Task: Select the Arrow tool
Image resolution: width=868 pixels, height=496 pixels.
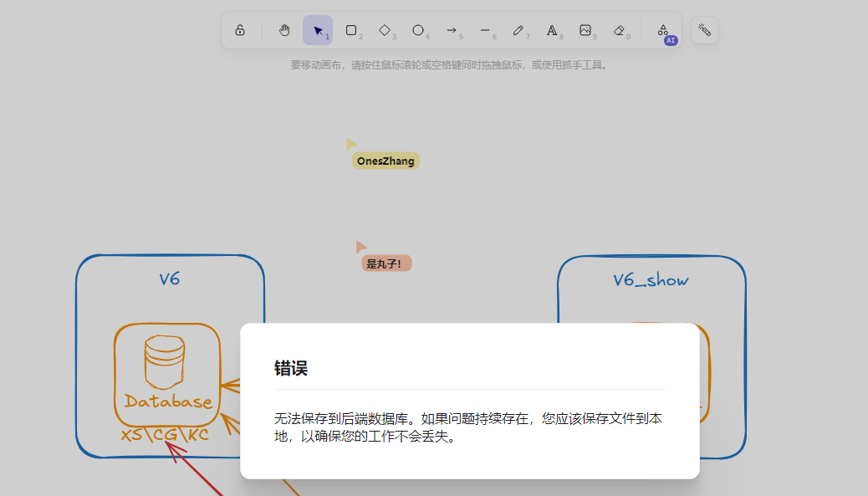Action: click(x=452, y=29)
